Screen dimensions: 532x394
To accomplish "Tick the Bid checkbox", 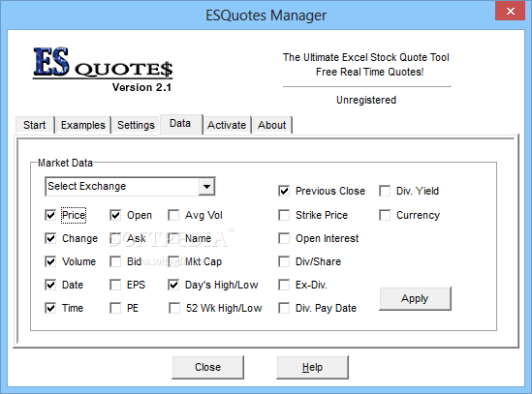I will tap(115, 261).
